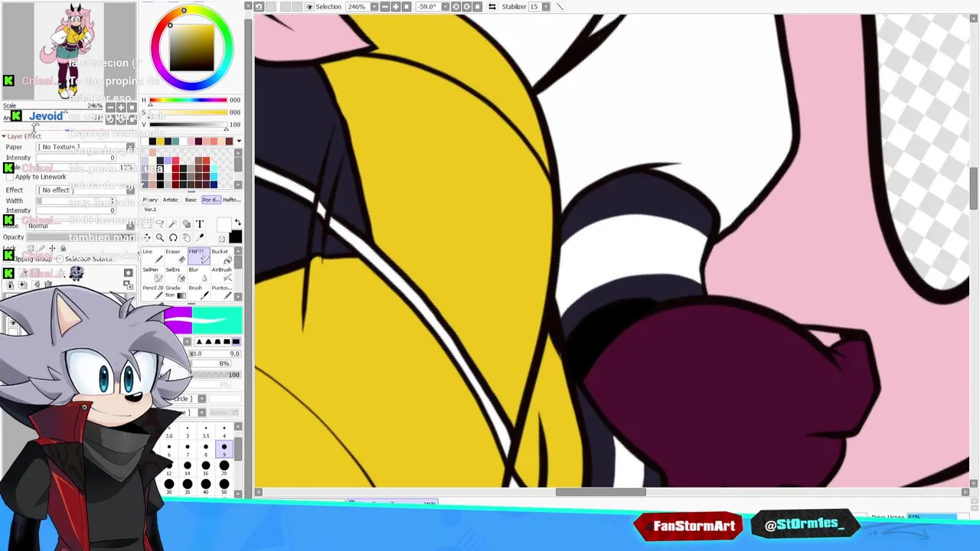This screenshot has width=980, height=551.
Task: Adjust the Value V grayscale slider
Action: (x=188, y=125)
